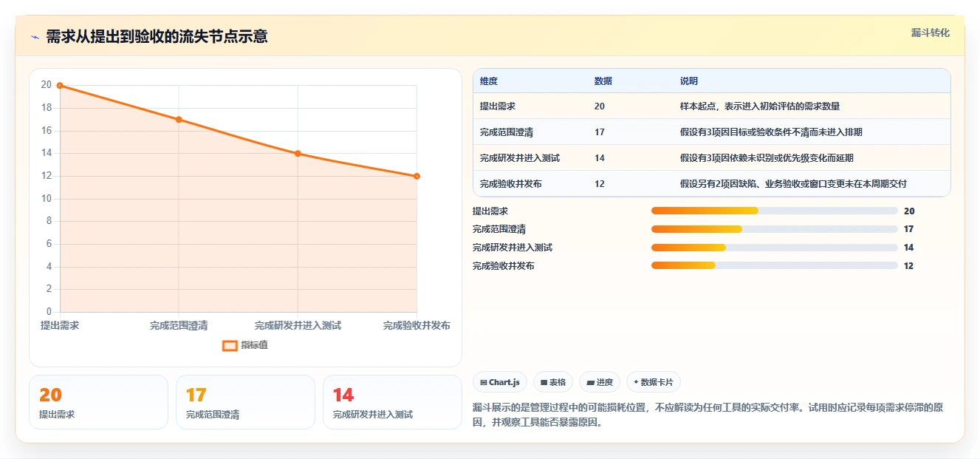Click table cell 完成范围澄清 in 维度 column
The width and height of the screenshot is (980, 459).
coord(507,132)
